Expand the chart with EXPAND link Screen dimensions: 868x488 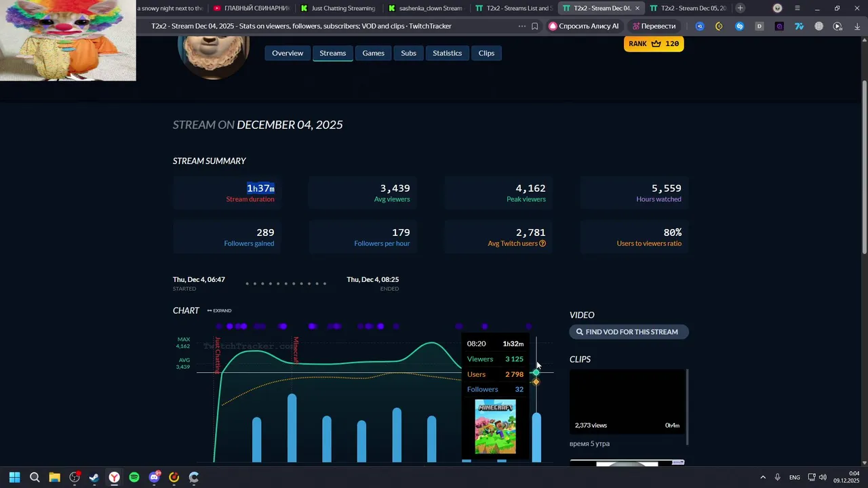point(219,310)
